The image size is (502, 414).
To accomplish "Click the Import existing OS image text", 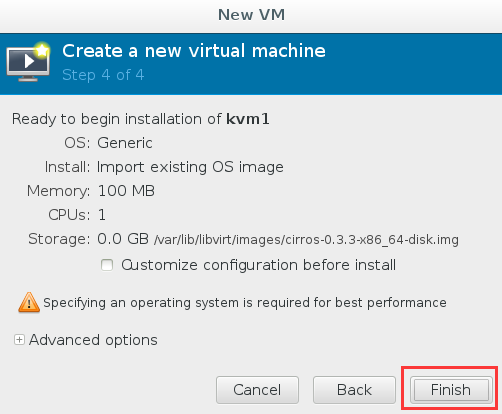I will click(190, 167).
